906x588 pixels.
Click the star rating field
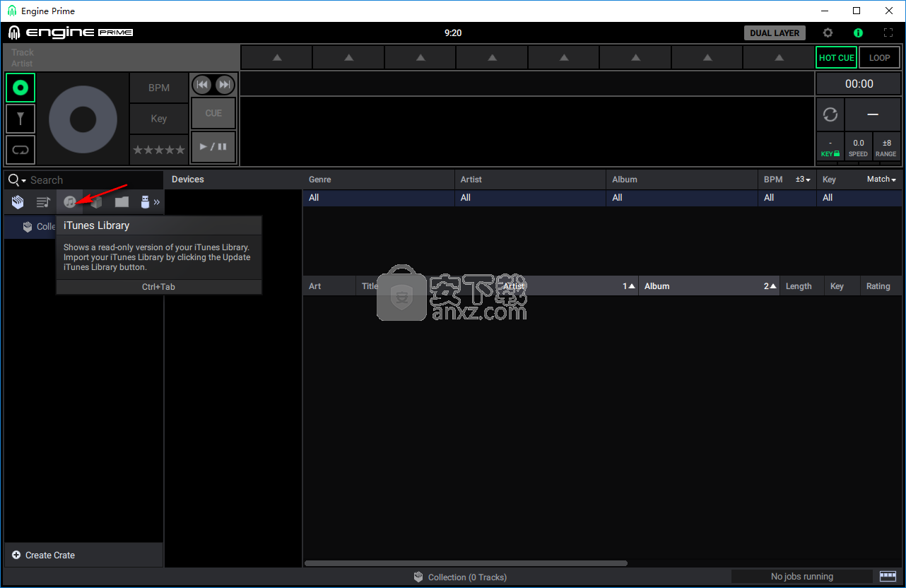point(159,150)
